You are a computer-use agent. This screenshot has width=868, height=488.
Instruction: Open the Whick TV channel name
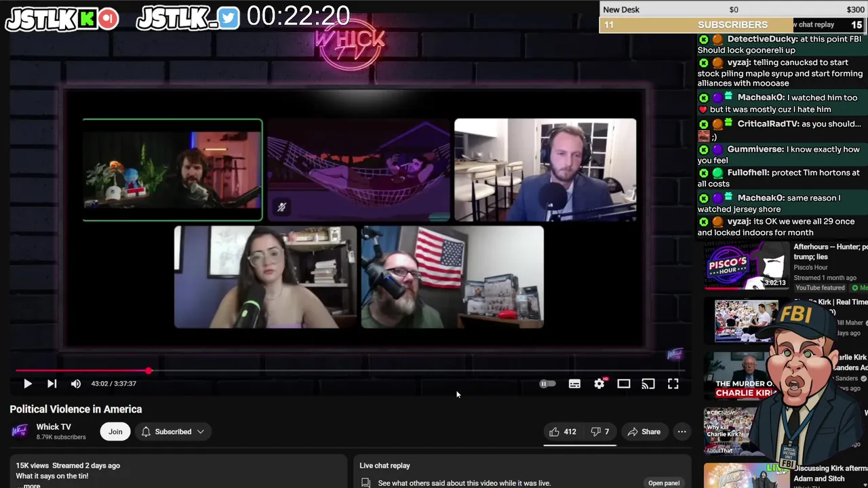tap(54, 427)
